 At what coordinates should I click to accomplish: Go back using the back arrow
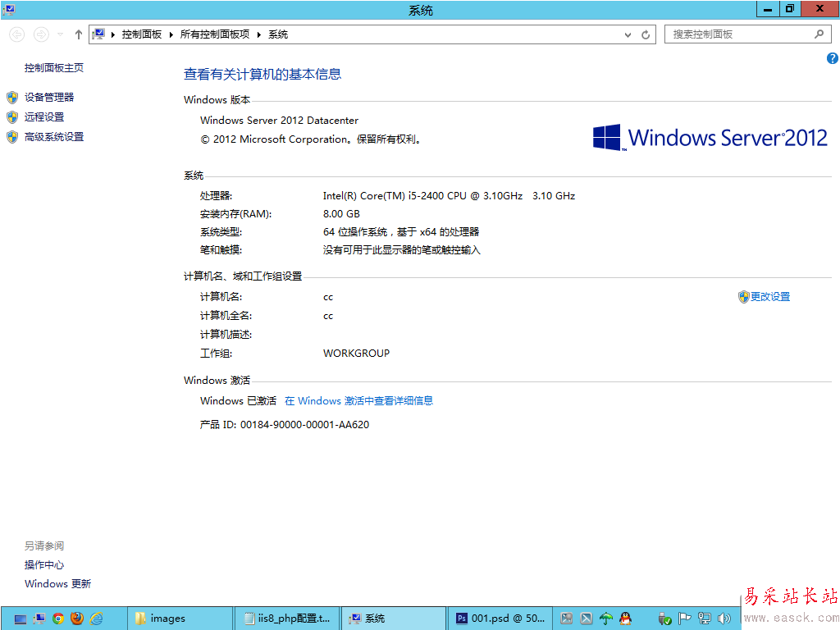(16, 34)
